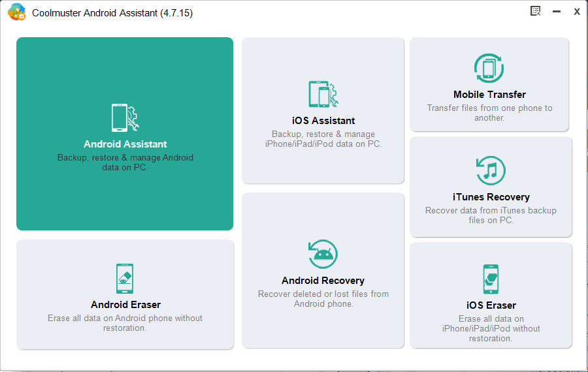Click 'Transfer files from one phone to another' text

489,113
